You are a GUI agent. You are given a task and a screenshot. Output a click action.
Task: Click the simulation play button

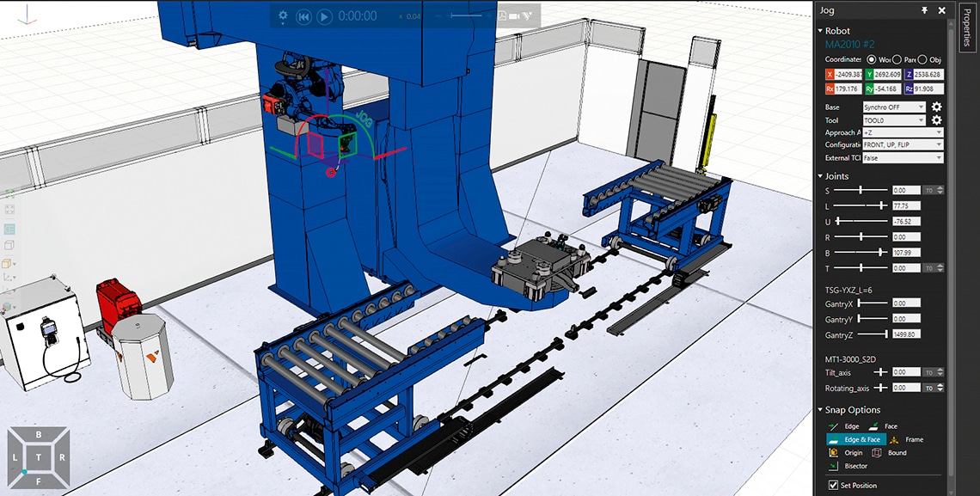click(324, 16)
